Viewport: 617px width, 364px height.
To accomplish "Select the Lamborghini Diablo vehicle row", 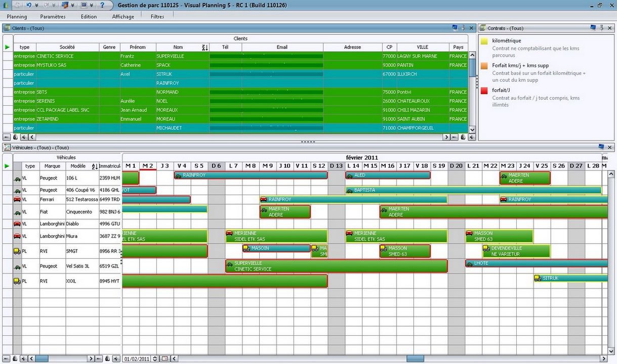I will tap(67, 223).
